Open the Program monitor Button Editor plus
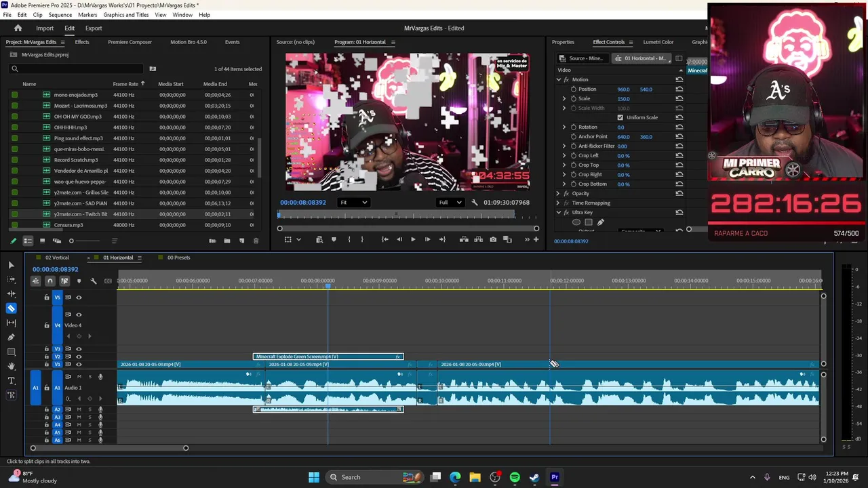This screenshot has height=488, width=868. pos(536,239)
